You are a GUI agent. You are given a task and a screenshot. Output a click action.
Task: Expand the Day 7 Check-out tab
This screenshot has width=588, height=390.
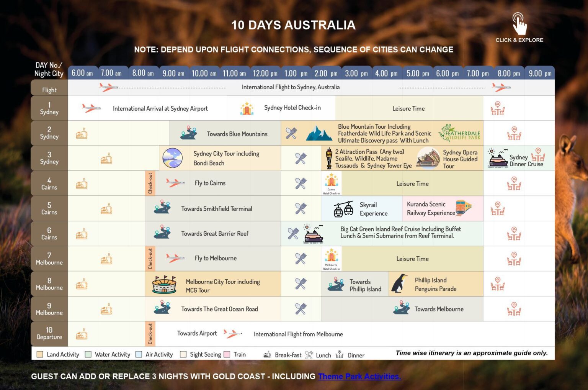click(x=151, y=258)
